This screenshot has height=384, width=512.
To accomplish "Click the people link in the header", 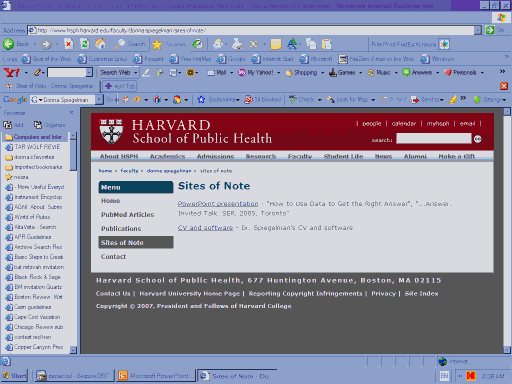I will coord(371,123).
